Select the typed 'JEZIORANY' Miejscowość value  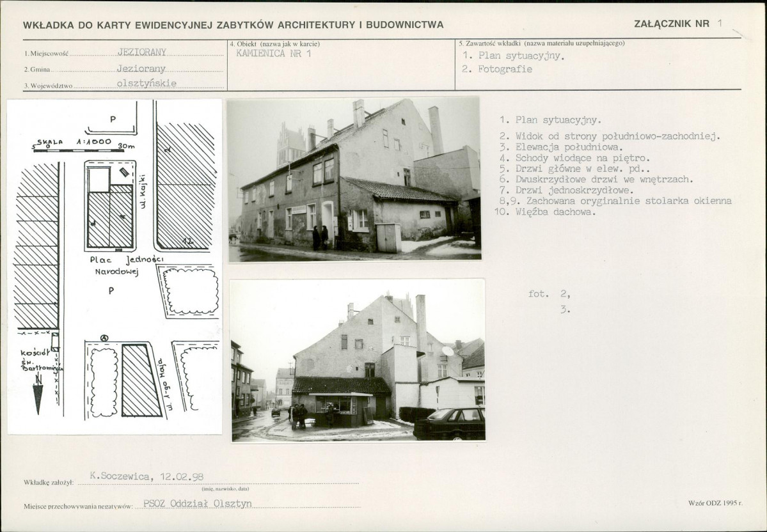pos(142,52)
